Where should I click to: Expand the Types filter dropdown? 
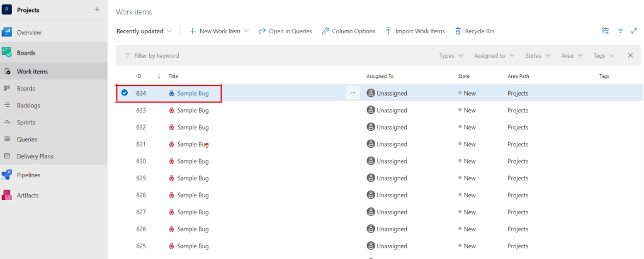click(x=450, y=55)
